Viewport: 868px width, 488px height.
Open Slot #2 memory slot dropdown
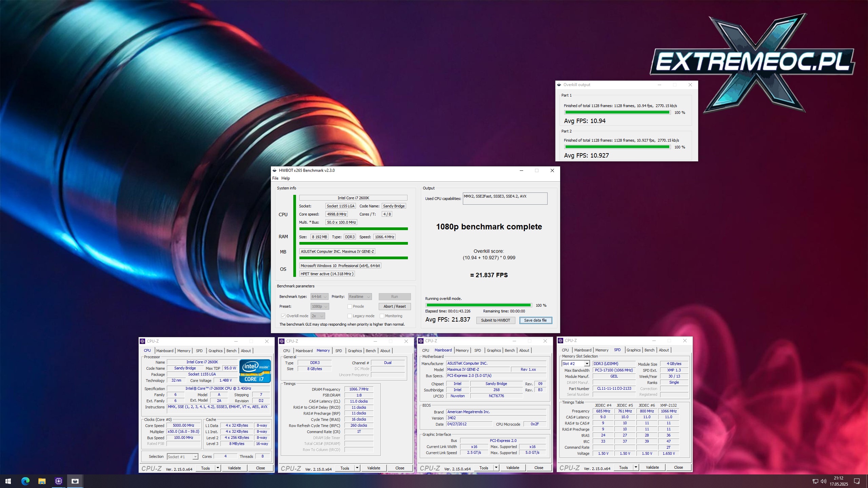pyautogui.click(x=575, y=364)
